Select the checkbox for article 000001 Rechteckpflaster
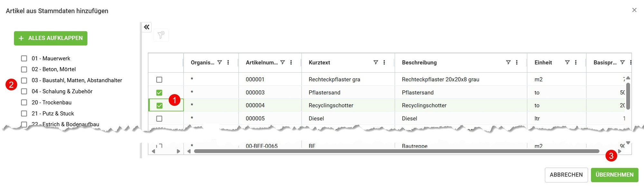This screenshot has width=644, height=188. pos(159,79)
